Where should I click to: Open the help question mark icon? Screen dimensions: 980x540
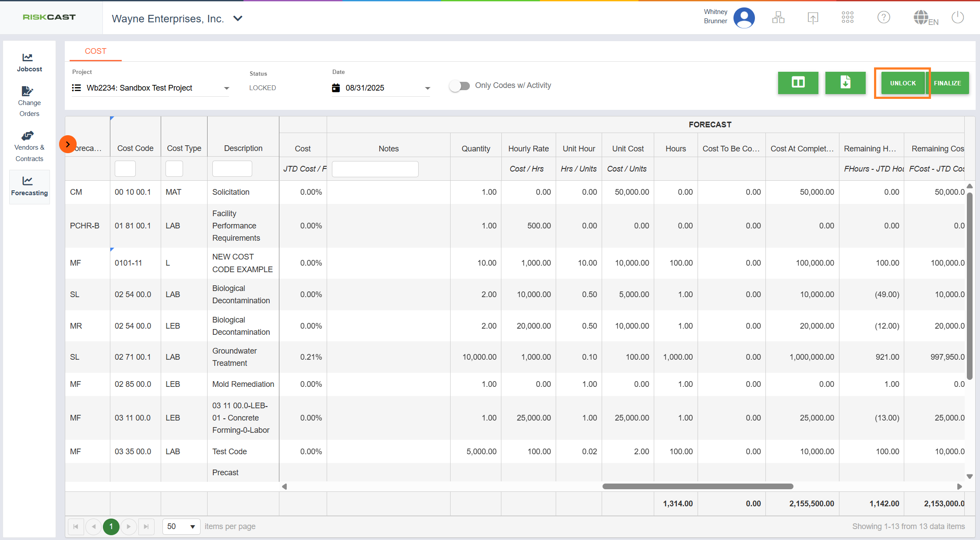884,18
